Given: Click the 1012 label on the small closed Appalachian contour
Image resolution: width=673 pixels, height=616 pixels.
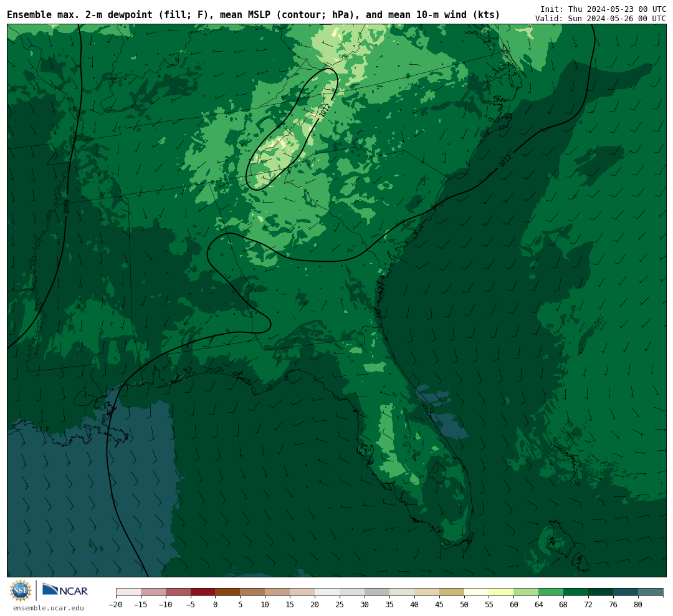Looking at the screenshot, I should coord(325,110).
